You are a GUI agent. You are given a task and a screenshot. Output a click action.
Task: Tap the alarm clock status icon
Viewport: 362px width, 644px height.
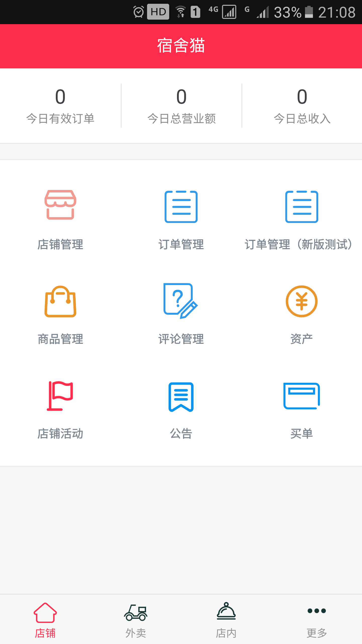coord(139,12)
